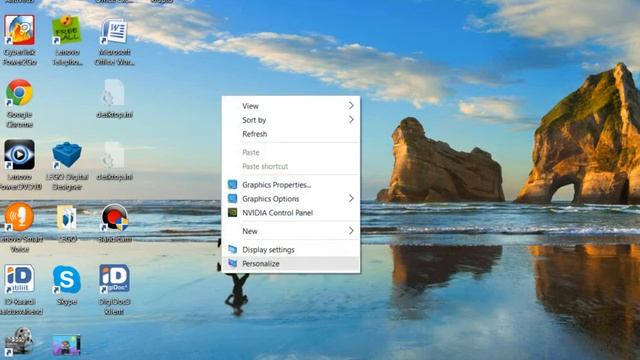This screenshot has width=640, height=360.
Task: Select the Skype desktop icon
Action: pyautogui.click(x=67, y=286)
